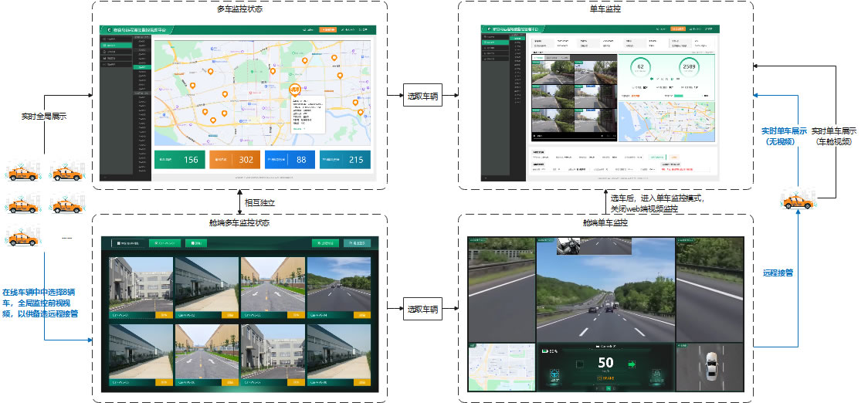The width and height of the screenshot is (868, 403).
Task: Open the green highlighted sidebar item in 单车监控
Action: pos(496,42)
